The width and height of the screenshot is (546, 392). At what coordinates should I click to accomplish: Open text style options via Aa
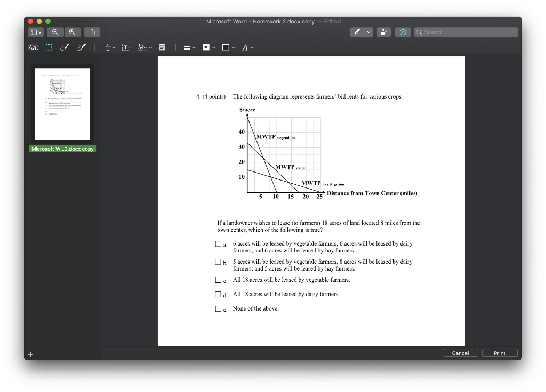(x=33, y=47)
